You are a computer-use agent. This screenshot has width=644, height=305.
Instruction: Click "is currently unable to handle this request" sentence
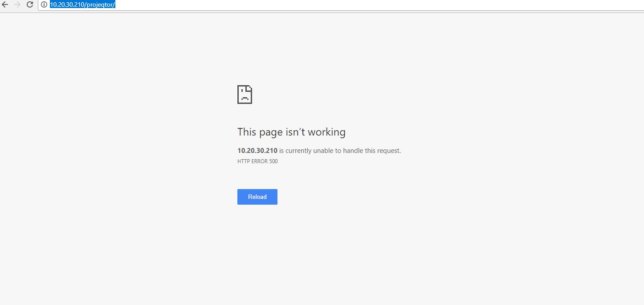[x=340, y=151]
